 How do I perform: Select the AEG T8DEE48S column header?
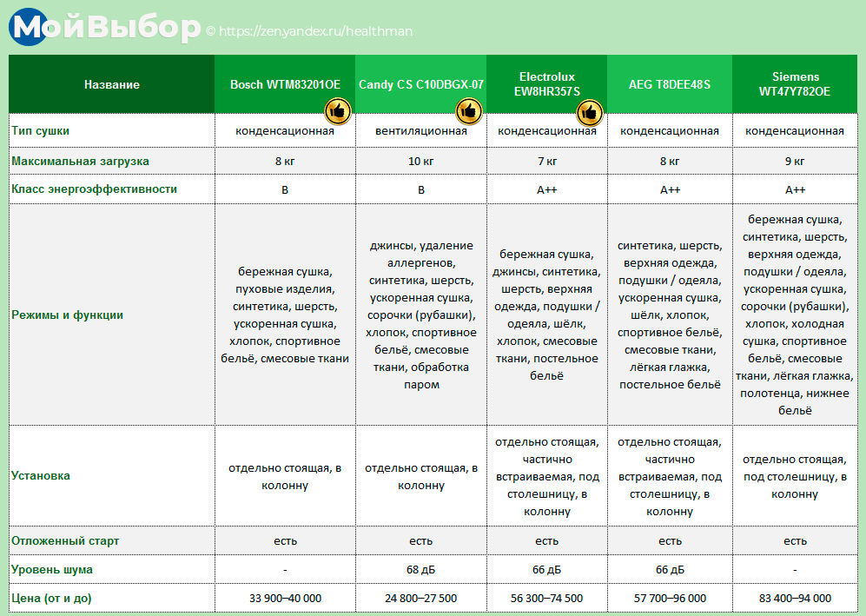[x=670, y=84]
